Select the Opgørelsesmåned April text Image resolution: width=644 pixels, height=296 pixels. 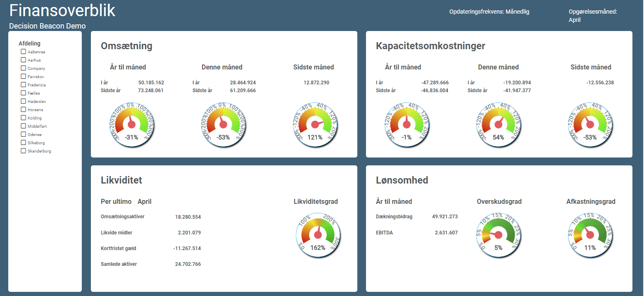tap(593, 16)
